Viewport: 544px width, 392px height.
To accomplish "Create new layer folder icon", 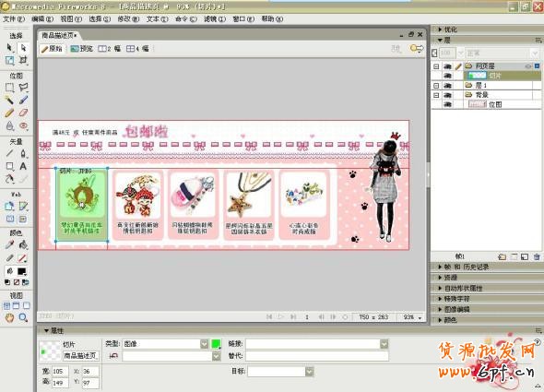I will pos(502,256).
